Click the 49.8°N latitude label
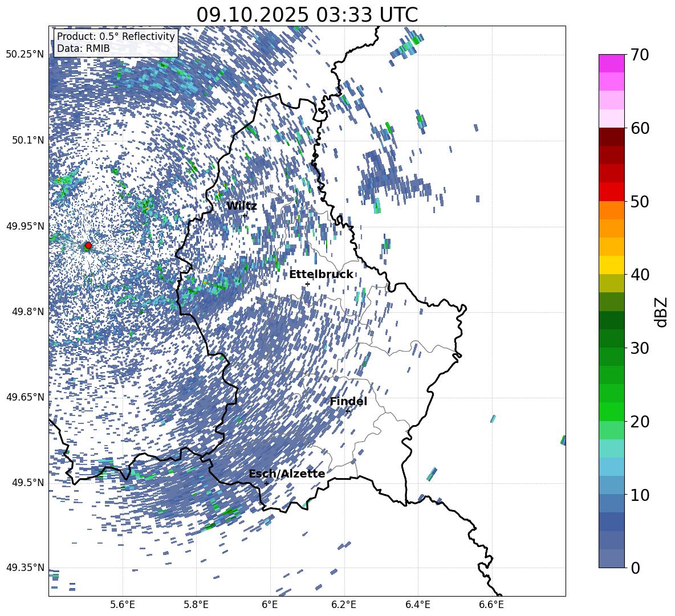Viewport: 675px width, 616px height. (x=28, y=312)
